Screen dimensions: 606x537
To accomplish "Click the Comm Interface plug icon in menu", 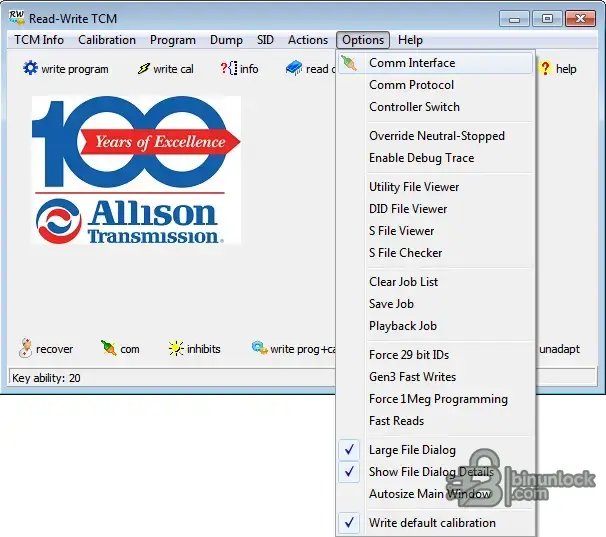I will point(349,63).
